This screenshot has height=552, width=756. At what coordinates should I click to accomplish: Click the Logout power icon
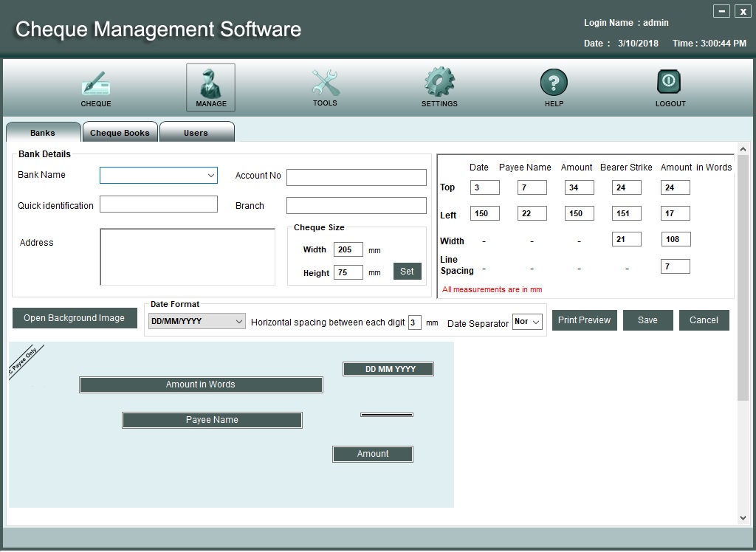670,83
